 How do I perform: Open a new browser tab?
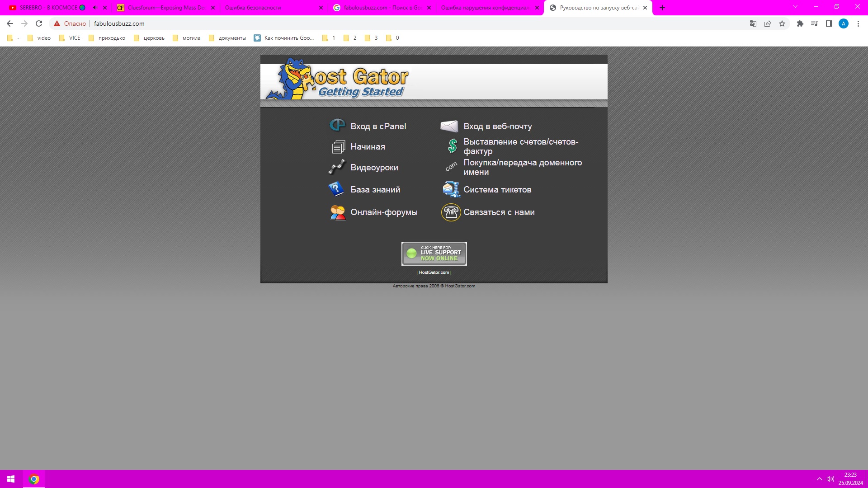662,8
